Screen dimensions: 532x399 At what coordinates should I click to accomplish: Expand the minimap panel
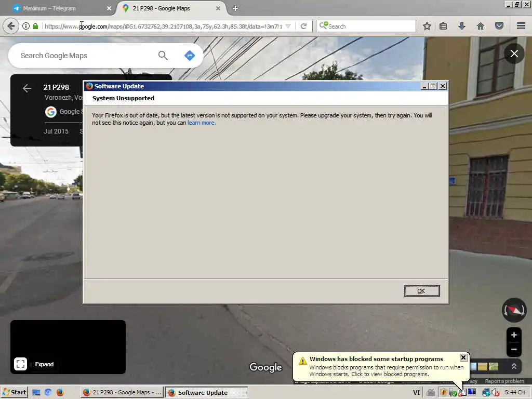pos(20,364)
